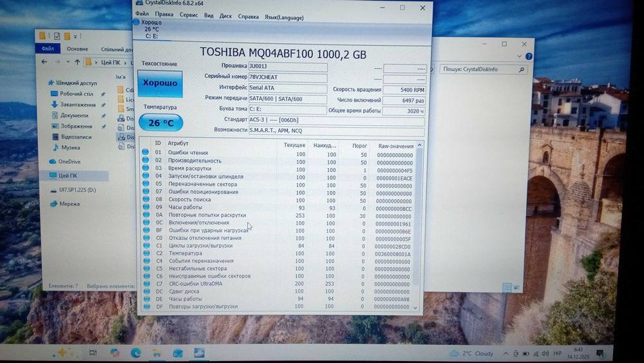Open the Вид menu
The image size is (644, 363).
209,15
